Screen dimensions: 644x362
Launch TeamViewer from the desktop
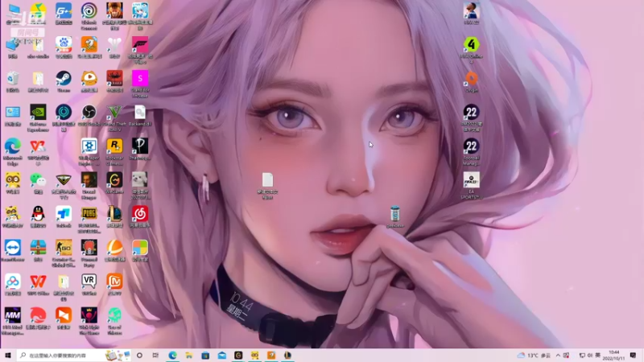point(13,250)
